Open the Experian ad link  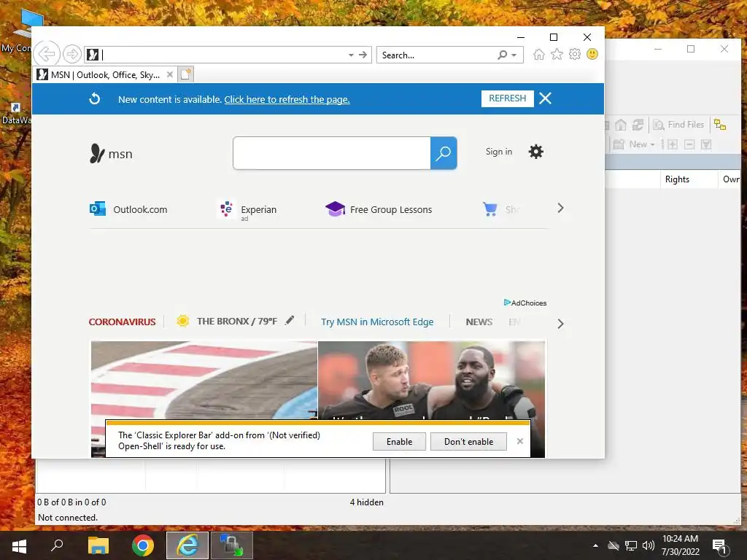coord(247,210)
